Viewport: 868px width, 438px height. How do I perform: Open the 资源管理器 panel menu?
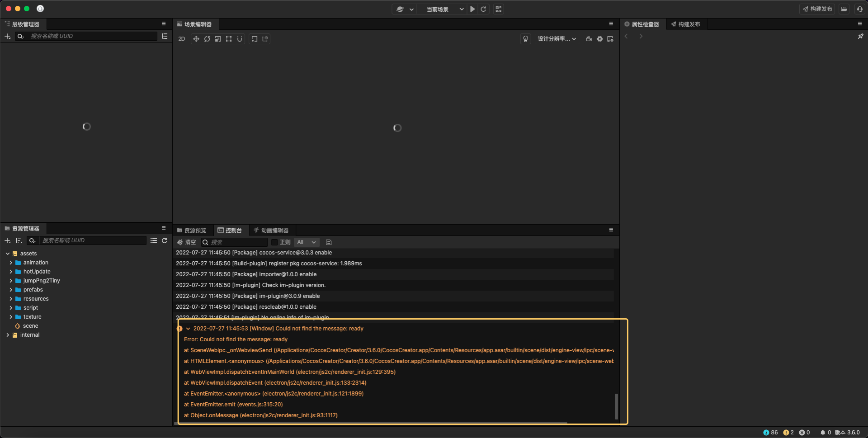click(164, 228)
